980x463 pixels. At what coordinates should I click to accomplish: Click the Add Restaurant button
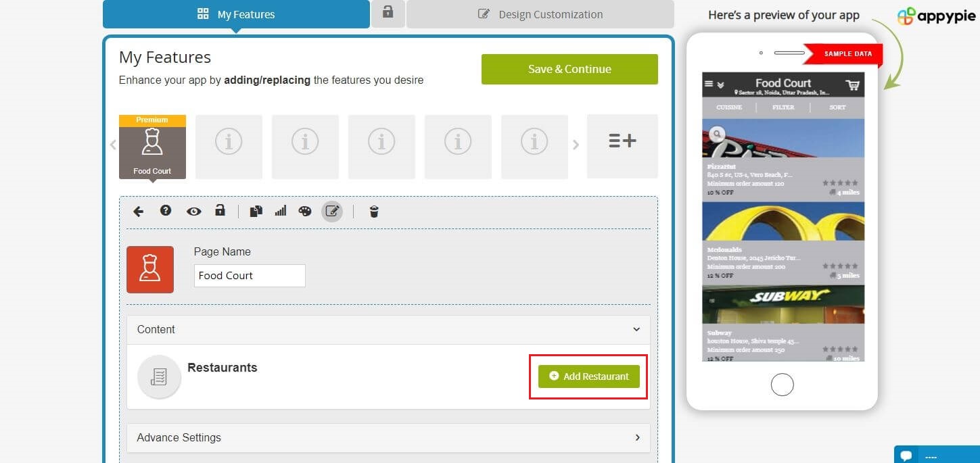[588, 376]
